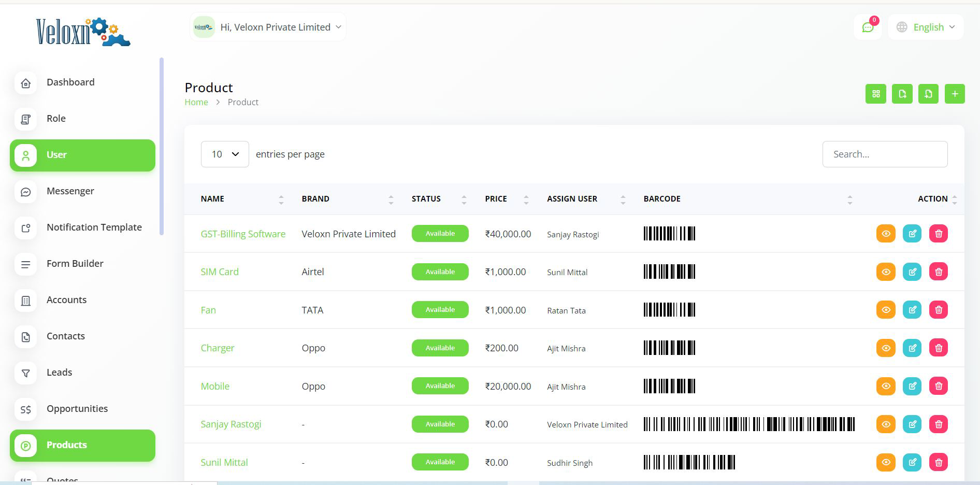
Task: Expand the English language selector
Action: click(x=926, y=27)
